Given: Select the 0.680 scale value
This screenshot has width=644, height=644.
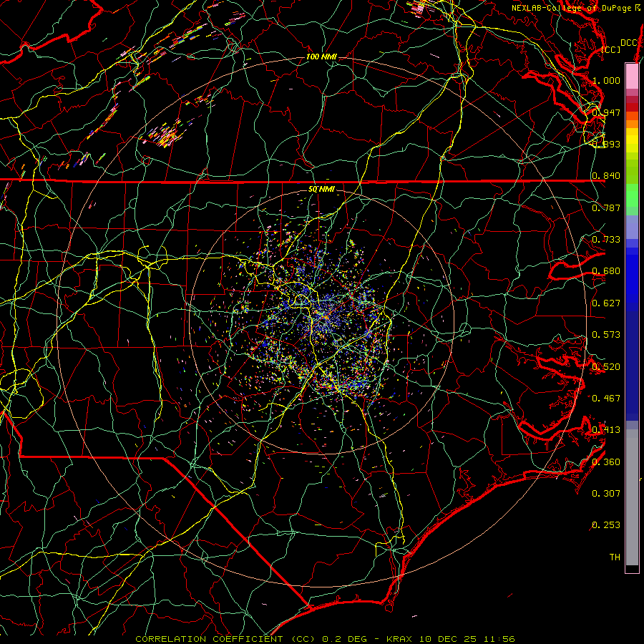Looking at the screenshot, I should [x=606, y=271].
